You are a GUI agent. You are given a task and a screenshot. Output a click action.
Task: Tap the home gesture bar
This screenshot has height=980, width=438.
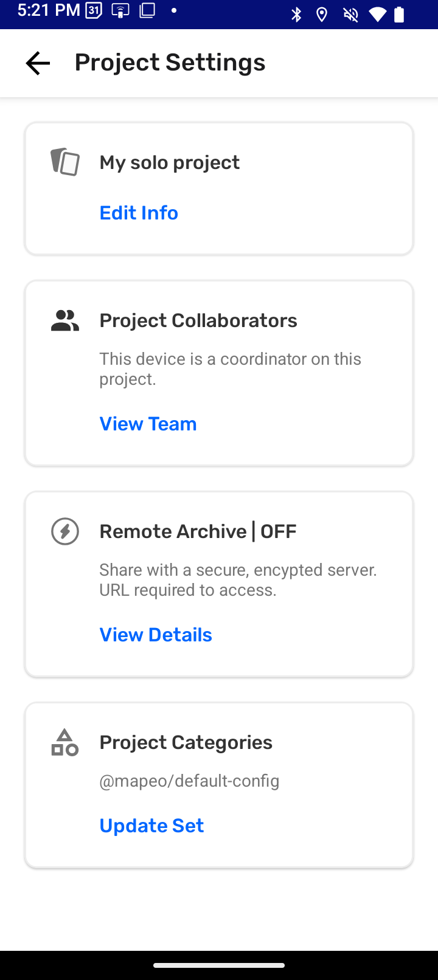(x=219, y=965)
